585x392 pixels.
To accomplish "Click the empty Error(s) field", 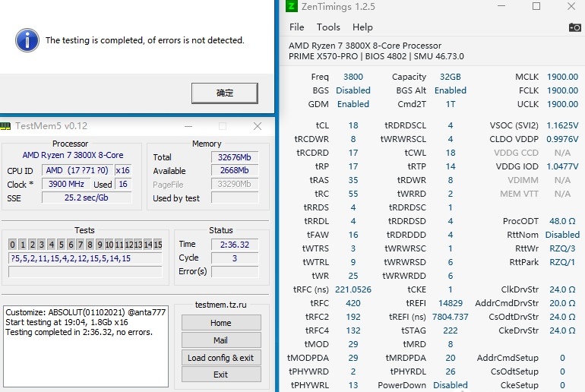I will (235, 271).
